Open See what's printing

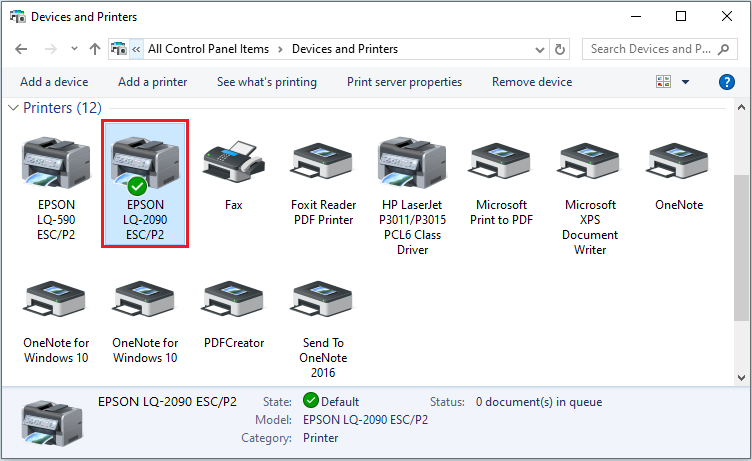(x=266, y=82)
